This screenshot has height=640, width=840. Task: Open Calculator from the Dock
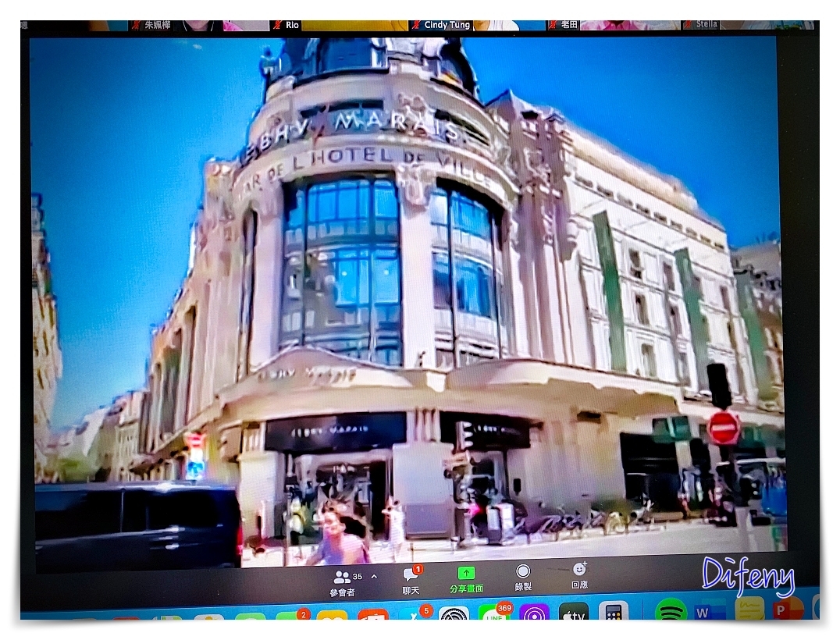[613, 611]
